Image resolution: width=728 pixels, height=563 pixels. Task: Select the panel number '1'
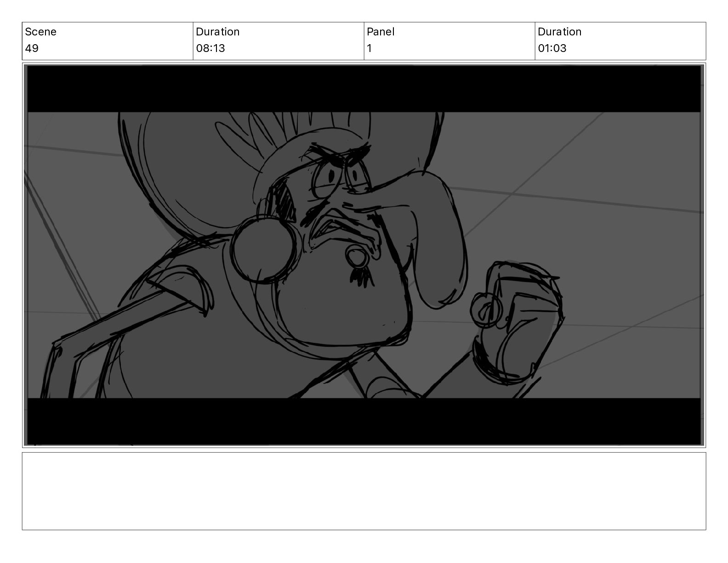coord(369,48)
